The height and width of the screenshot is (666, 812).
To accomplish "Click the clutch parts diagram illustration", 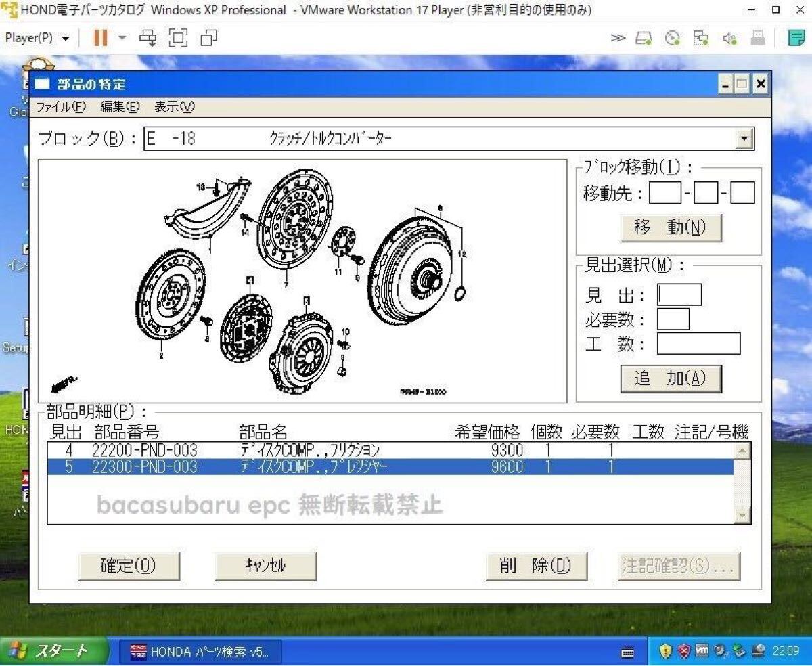I will point(302,281).
